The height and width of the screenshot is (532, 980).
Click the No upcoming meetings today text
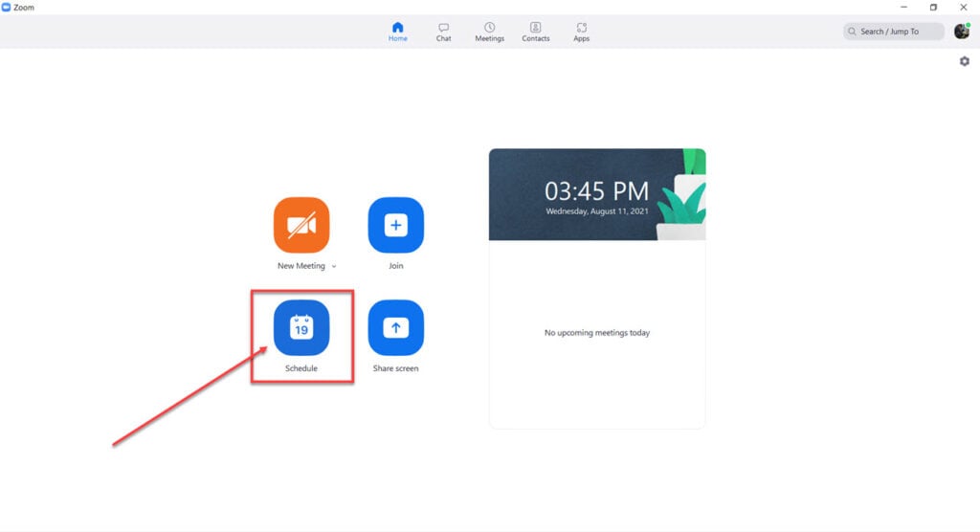[x=597, y=333]
